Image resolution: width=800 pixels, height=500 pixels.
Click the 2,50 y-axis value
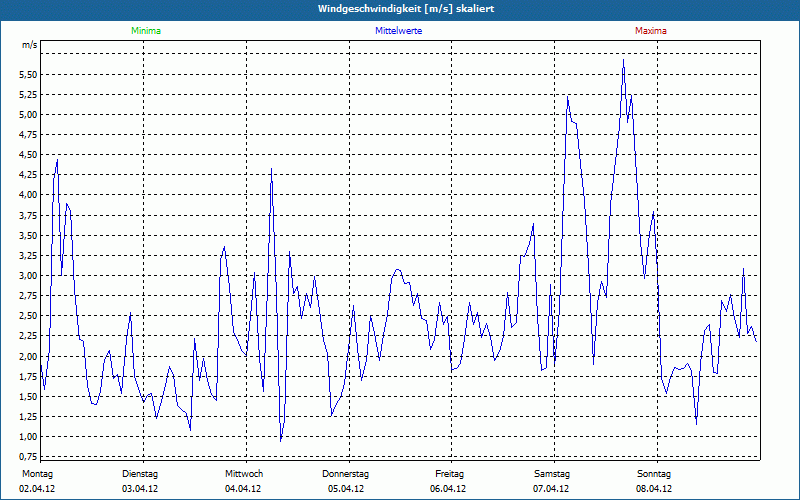[x=28, y=316]
